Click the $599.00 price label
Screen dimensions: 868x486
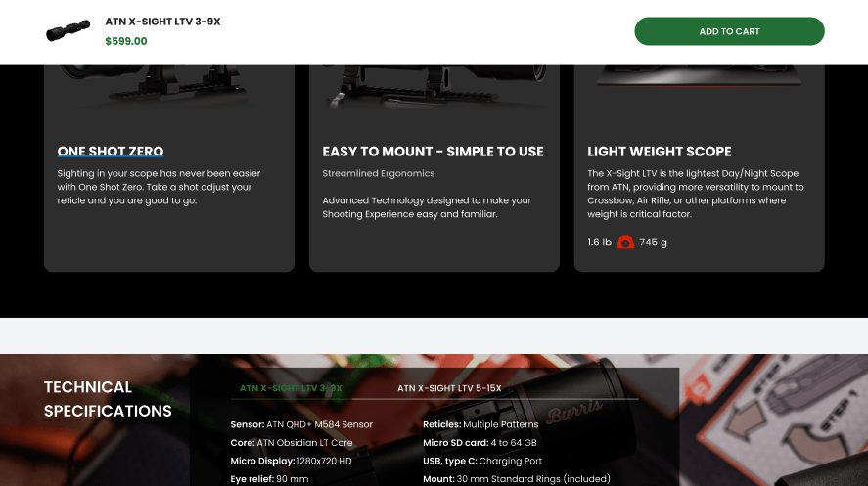126,41
